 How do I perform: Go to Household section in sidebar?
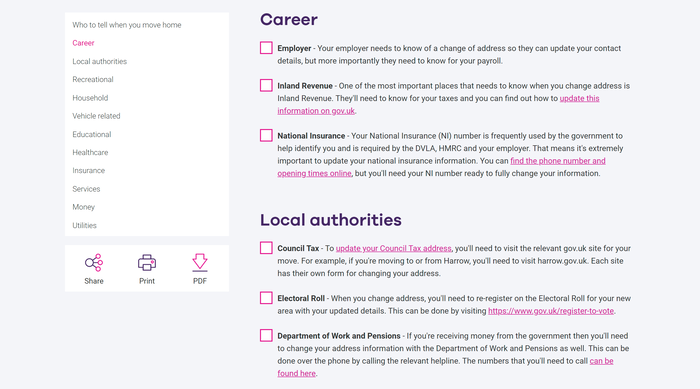pos(90,98)
